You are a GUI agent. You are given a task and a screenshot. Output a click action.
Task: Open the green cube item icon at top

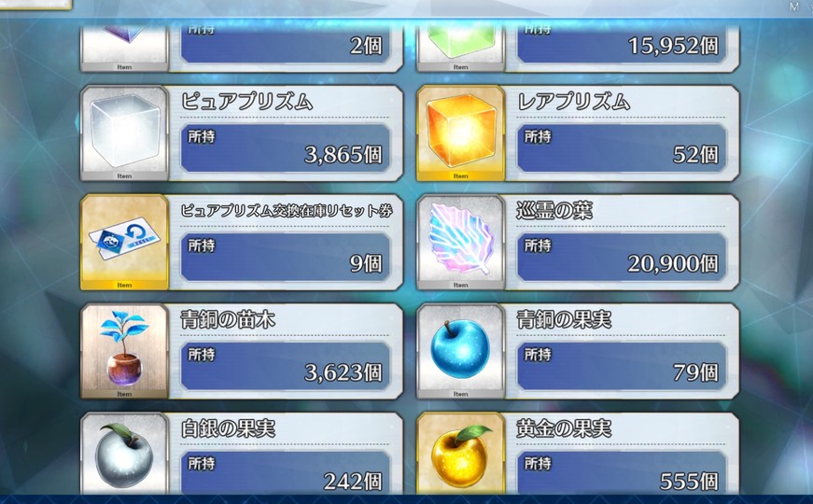[x=460, y=47]
